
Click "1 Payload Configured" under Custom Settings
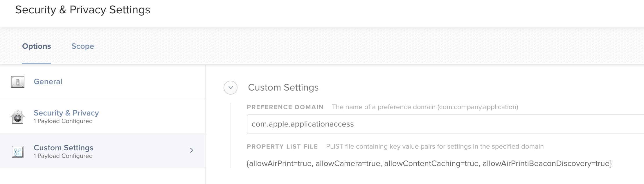tap(63, 156)
